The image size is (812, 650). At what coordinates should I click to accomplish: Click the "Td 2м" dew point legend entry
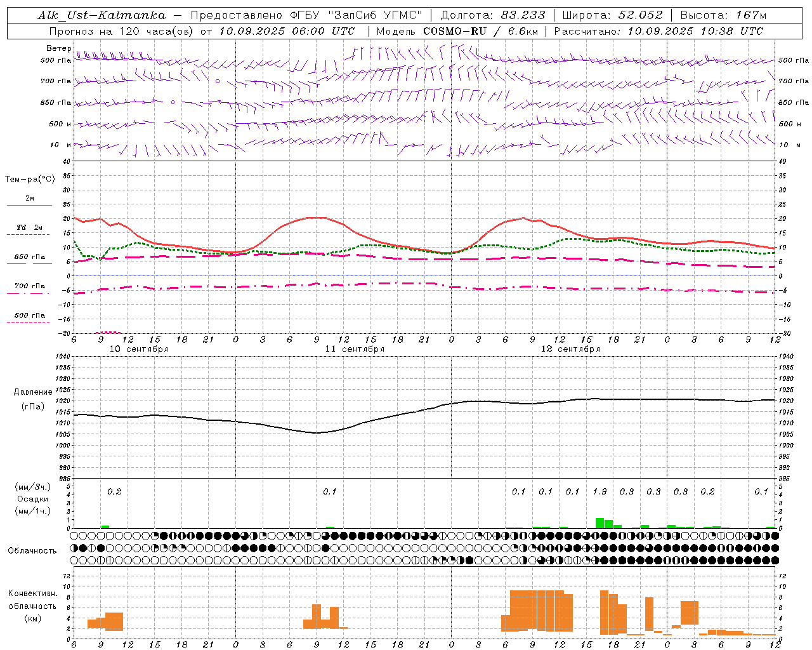[x=29, y=227]
